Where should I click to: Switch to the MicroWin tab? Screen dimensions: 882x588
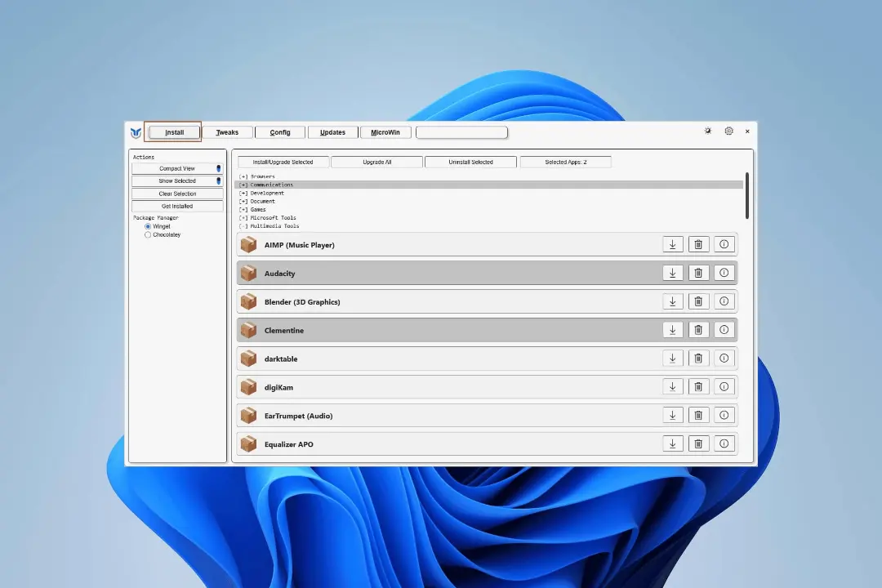(385, 132)
